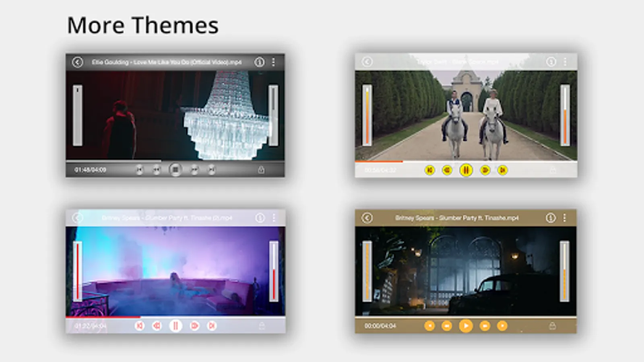Click the gold previous-track button
This screenshot has height=362, width=644.
[x=429, y=325]
